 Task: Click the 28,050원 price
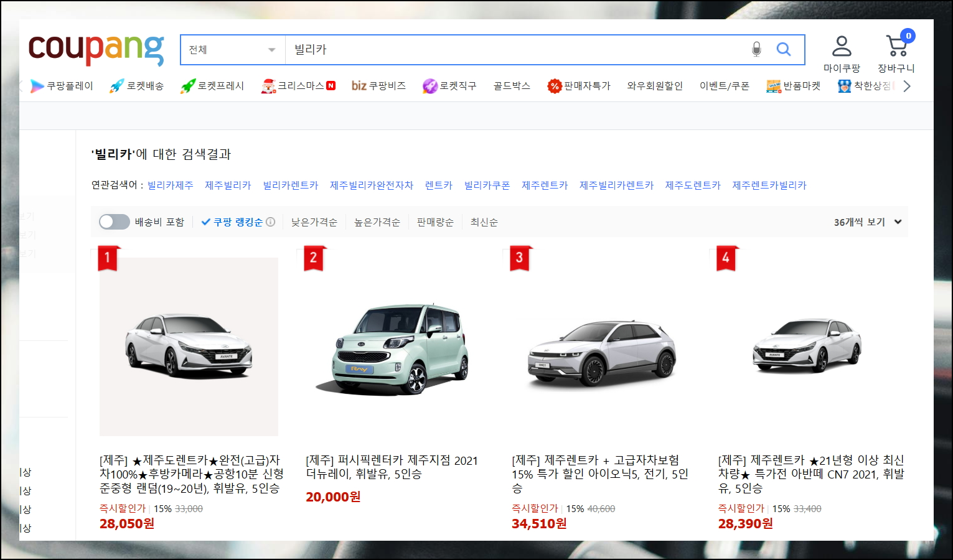click(x=127, y=524)
